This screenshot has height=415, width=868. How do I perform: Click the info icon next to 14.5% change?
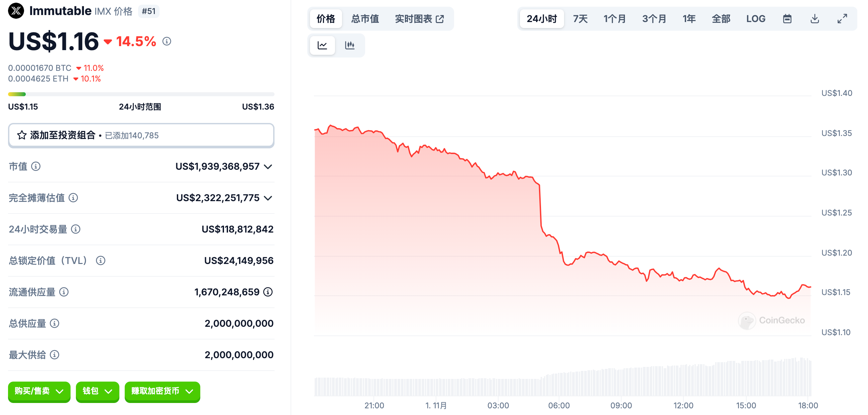[x=167, y=41]
